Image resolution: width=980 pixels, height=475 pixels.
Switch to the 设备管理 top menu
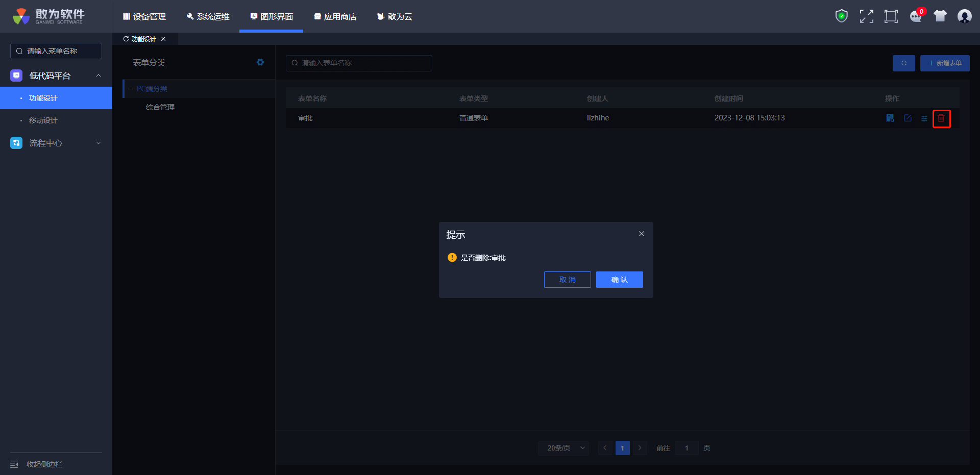point(144,17)
